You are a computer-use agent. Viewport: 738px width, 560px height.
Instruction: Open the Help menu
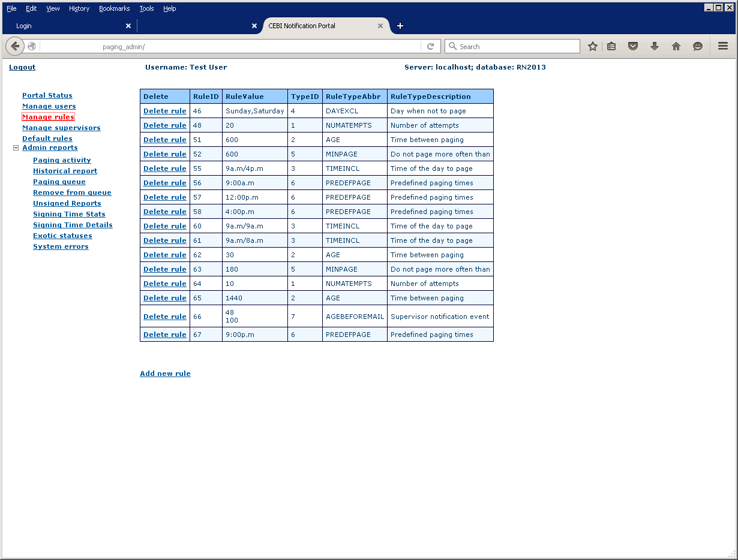point(170,8)
